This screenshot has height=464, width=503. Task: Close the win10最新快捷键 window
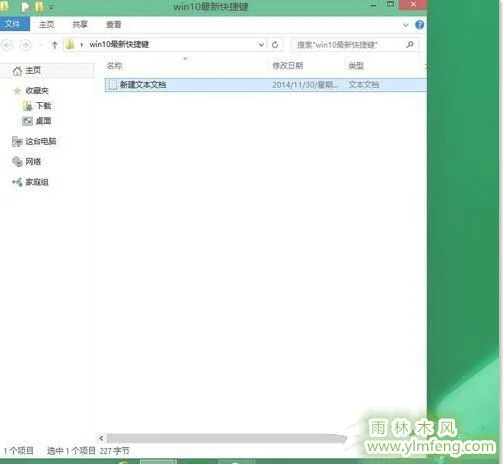pyautogui.click(x=413, y=5)
